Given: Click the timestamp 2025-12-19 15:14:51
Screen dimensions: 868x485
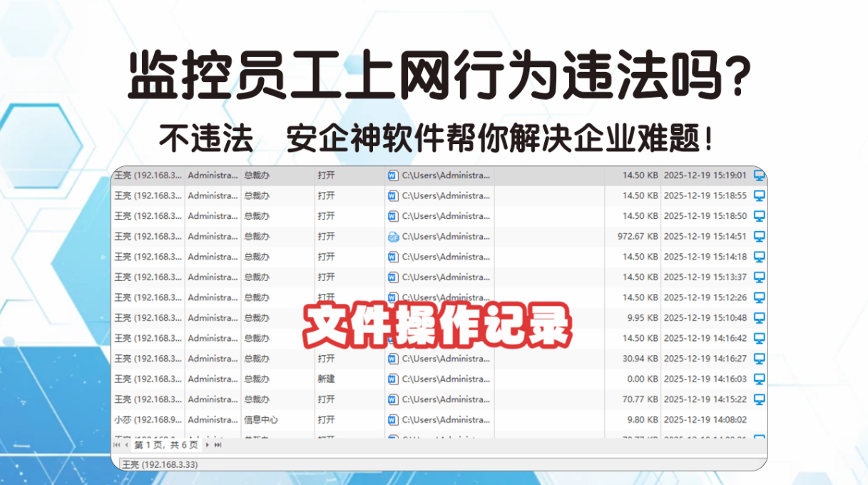Looking at the screenshot, I should click(705, 236).
